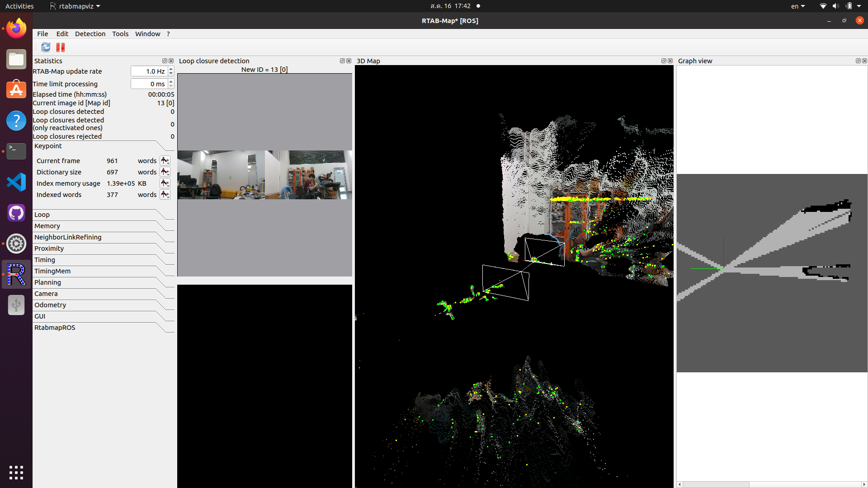Open the Edit menu
Image resolution: width=868 pixels, height=488 pixels.
click(62, 34)
